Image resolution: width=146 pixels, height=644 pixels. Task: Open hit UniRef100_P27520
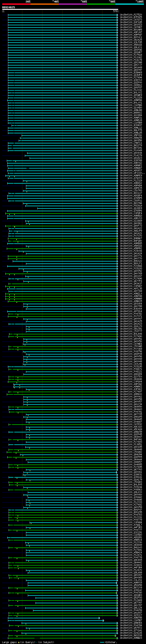click(x=131, y=15)
